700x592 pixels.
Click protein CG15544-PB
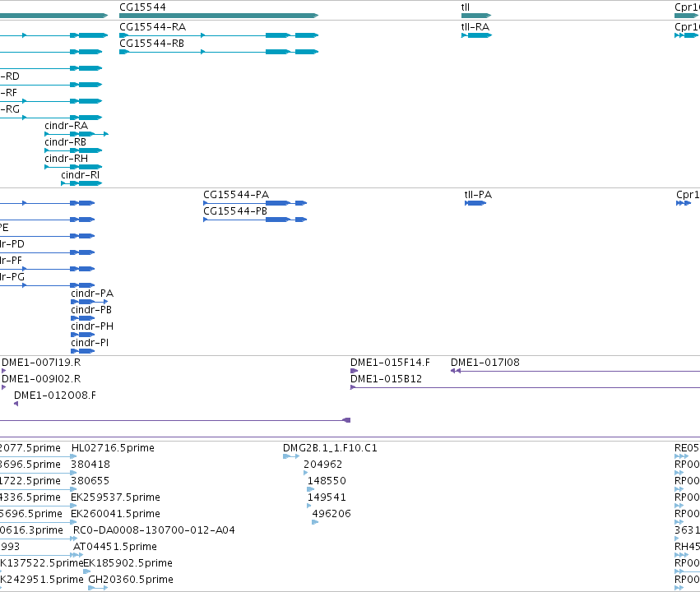tap(255, 220)
